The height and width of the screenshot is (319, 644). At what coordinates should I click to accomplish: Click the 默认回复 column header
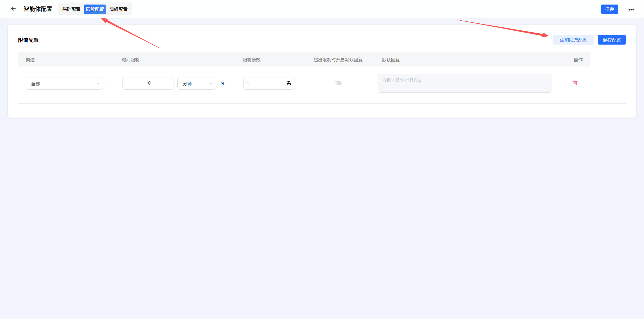point(391,60)
